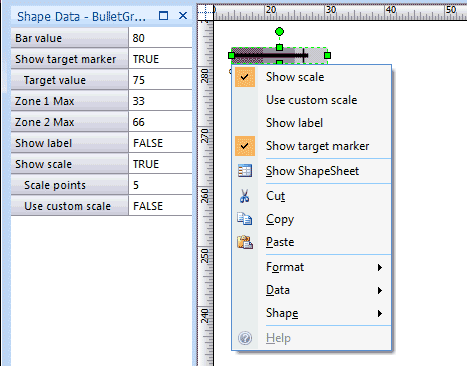Click the ruler origin crosshair corner
Image resolution: width=467 pixels, height=366 pixels.
(x=206, y=13)
